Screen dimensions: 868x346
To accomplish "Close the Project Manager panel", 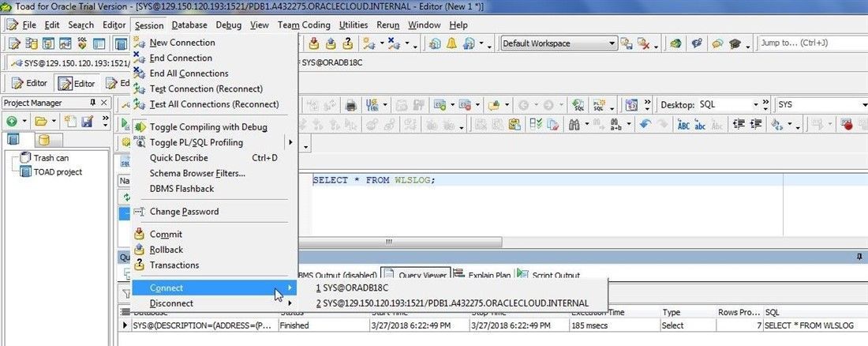I will (x=105, y=103).
